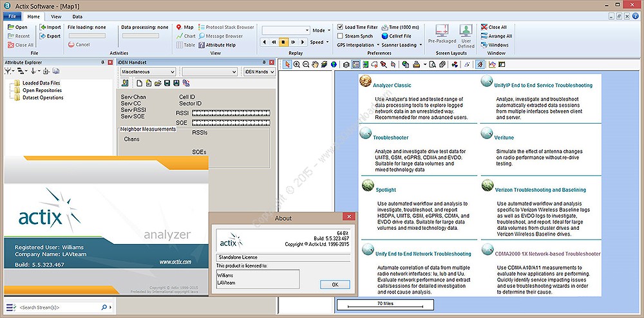Viewport: 644px width, 318px height.
Task: Select Dataset Operations tree item
Action: pyautogui.click(x=43, y=98)
